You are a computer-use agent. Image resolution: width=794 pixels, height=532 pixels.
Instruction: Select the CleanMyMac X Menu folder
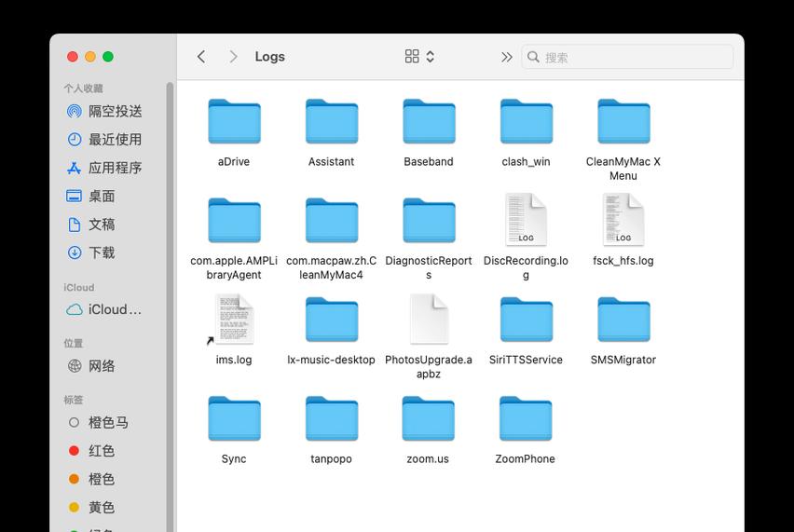click(x=623, y=122)
